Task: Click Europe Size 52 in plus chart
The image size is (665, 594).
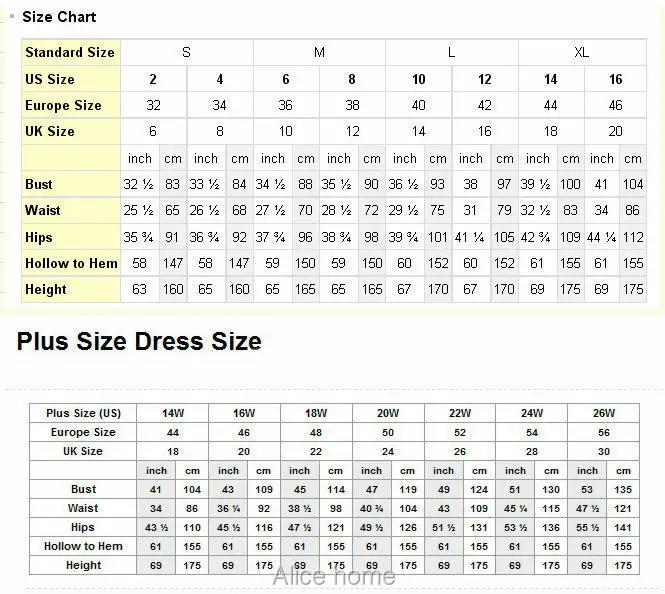Action: point(460,432)
